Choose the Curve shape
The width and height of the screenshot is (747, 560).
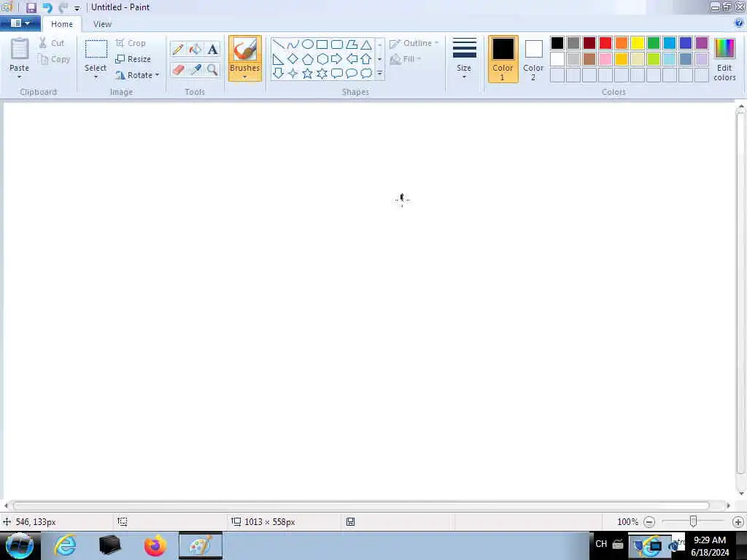[x=293, y=44]
